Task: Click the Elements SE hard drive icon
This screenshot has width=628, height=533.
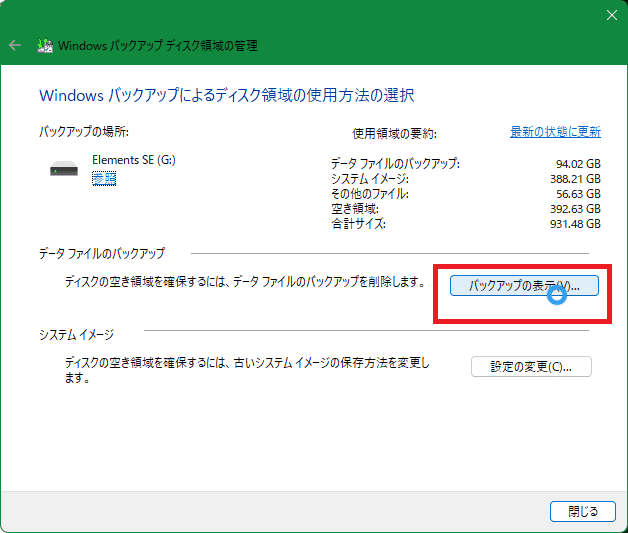Action: point(64,168)
